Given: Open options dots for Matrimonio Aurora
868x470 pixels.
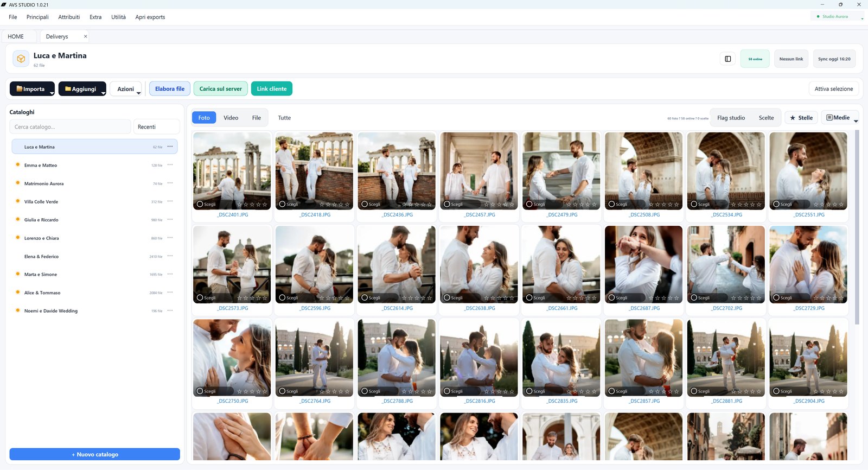Looking at the screenshot, I should click(170, 183).
